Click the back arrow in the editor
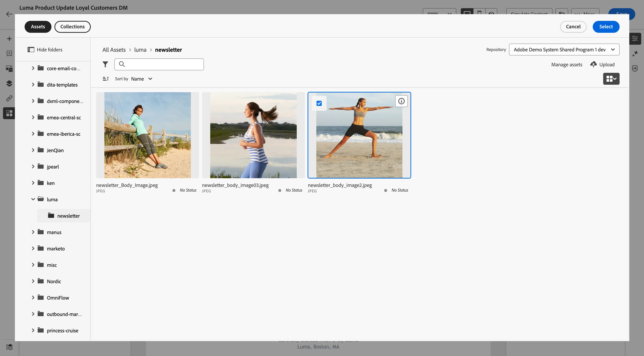Image resolution: width=644 pixels, height=356 pixels. (9, 14)
